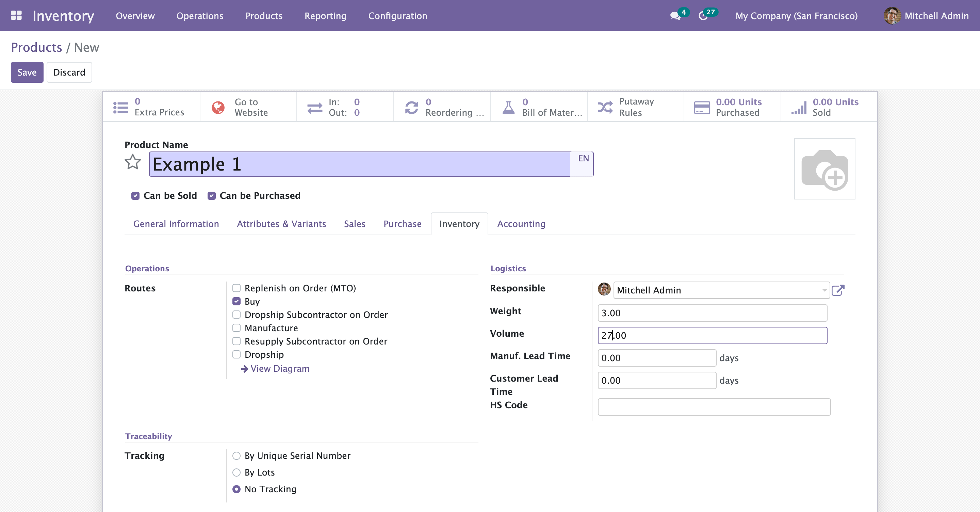
Task: Open the company switcher My Company (San Francisco)
Action: coord(796,16)
